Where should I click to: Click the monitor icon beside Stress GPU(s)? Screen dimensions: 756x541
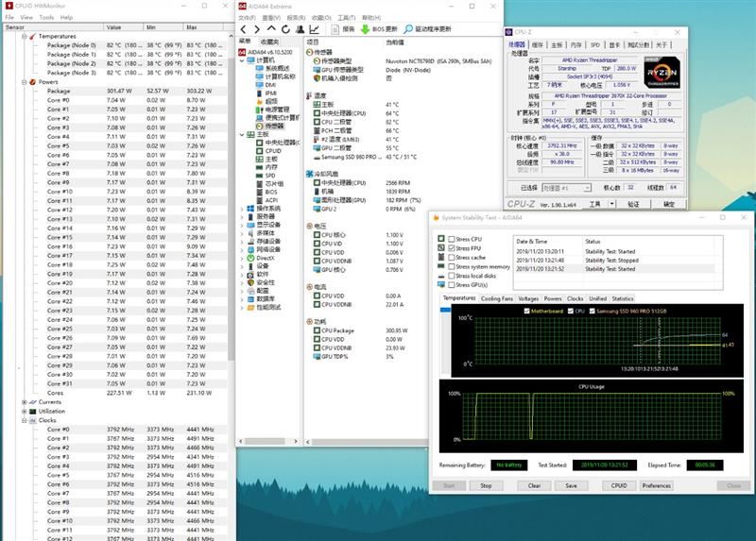(x=440, y=285)
